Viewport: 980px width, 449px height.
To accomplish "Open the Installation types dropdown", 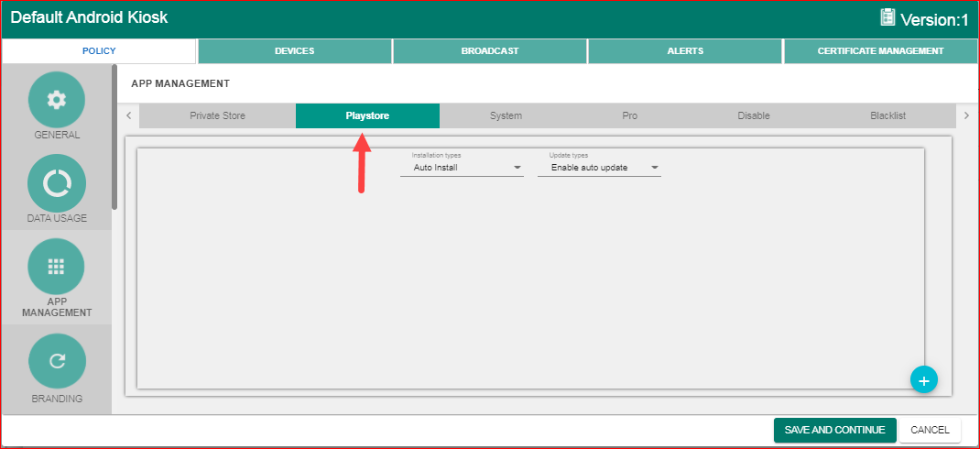I will 462,168.
